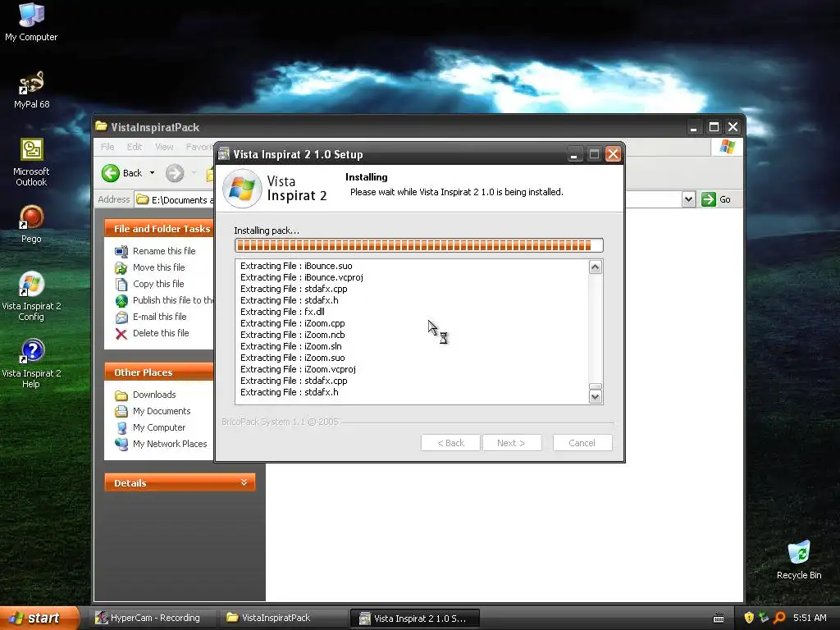Select log line 'Extracting File : fx.dll'
840x630 pixels.
tap(282, 312)
